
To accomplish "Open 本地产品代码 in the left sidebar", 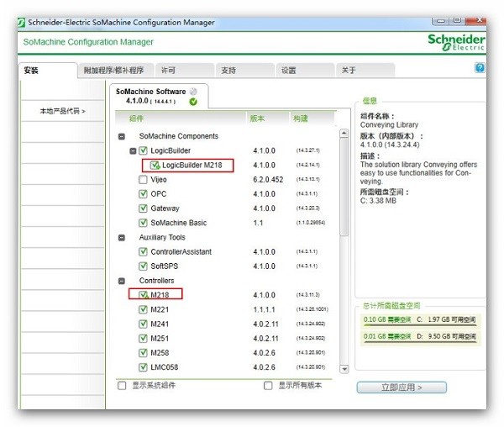I will (x=63, y=111).
